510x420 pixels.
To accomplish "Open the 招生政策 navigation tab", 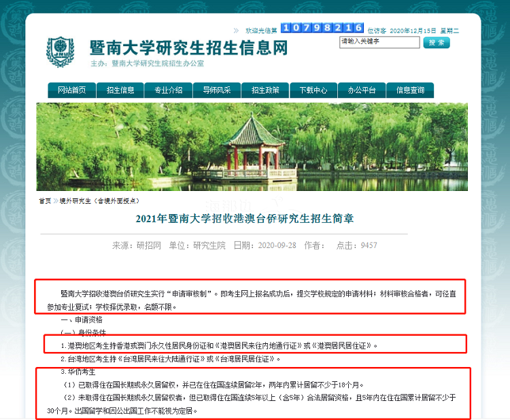I will 265,90.
